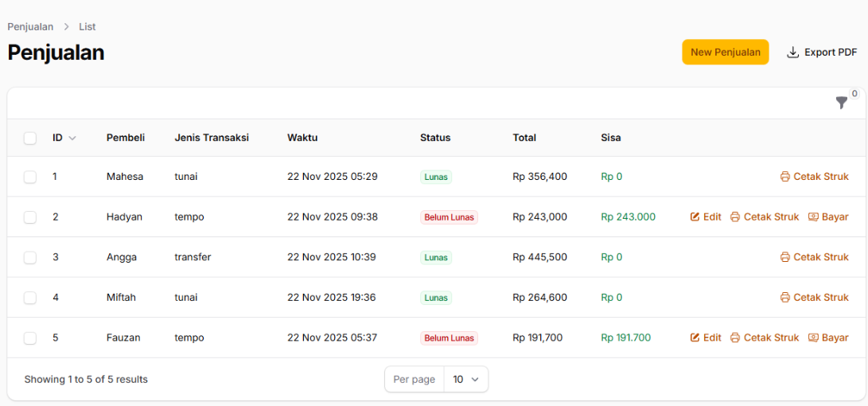Check the box for row ID 1

pyautogui.click(x=30, y=177)
